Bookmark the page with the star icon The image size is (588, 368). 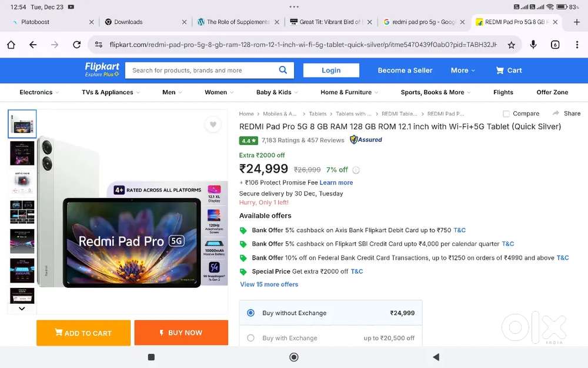(x=512, y=45)
